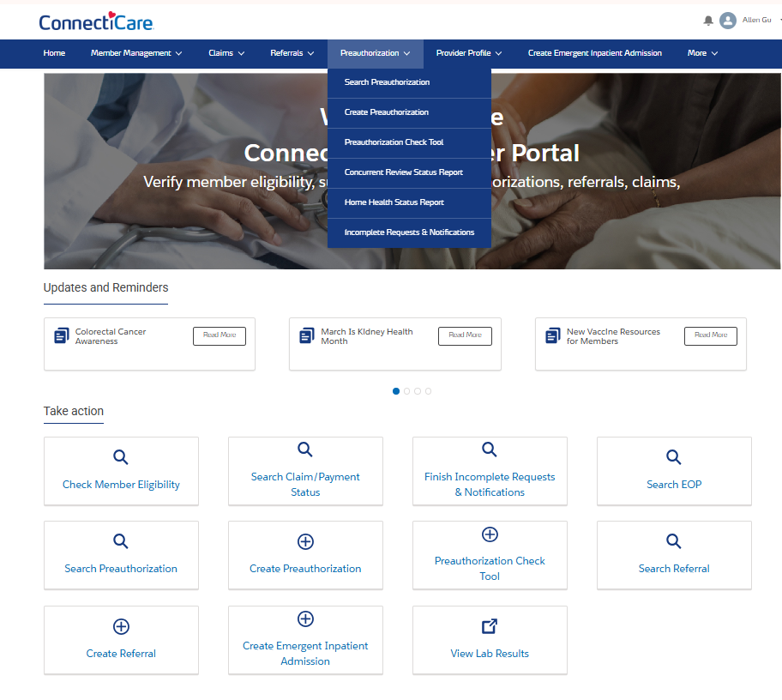Click the notification bell icon
The width and height of the screenshot is (782, 700).
[x=708, y=21]
